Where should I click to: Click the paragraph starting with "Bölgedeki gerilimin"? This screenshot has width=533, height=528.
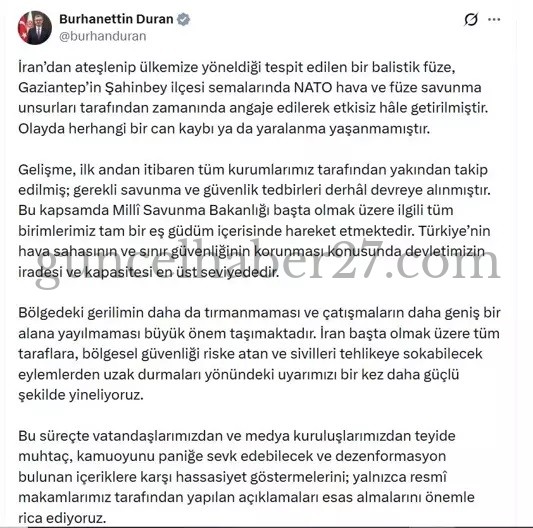[259, 354]
